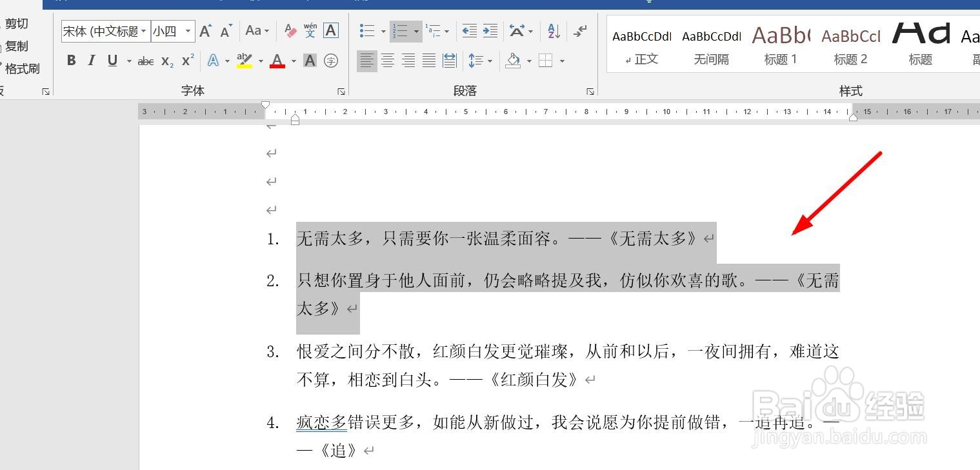Screen dimensions: 980x470
Task: Toggle numbered list off
Action: pyautogui.click(x=401, y=30)
